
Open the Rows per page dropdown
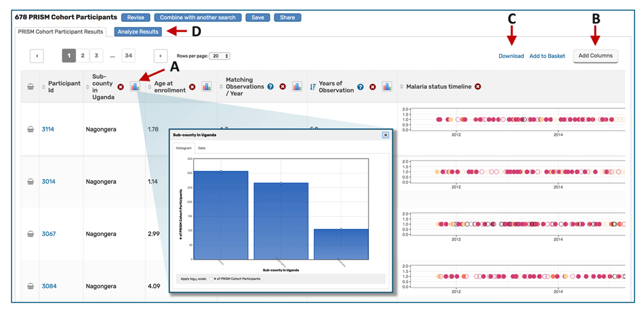coord(221,56)
